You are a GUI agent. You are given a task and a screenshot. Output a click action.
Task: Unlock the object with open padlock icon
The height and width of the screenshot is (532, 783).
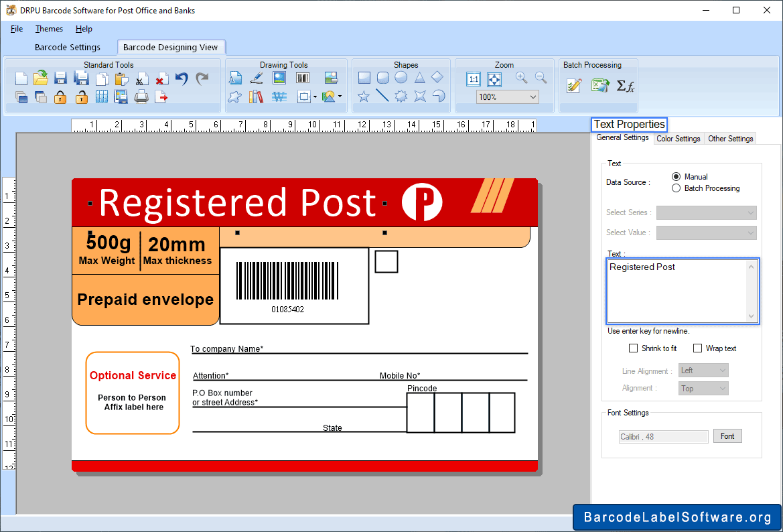(x=82, y=97)
